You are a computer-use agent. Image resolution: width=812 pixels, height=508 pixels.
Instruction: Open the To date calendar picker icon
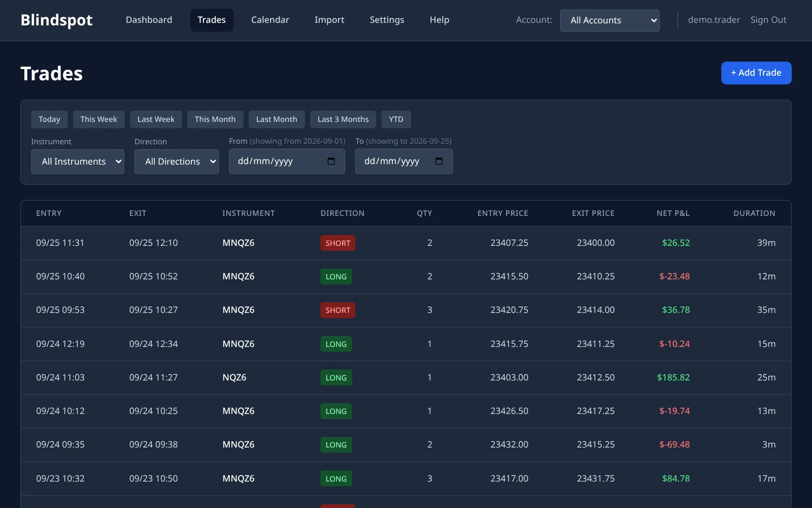(x=439, y=161)
